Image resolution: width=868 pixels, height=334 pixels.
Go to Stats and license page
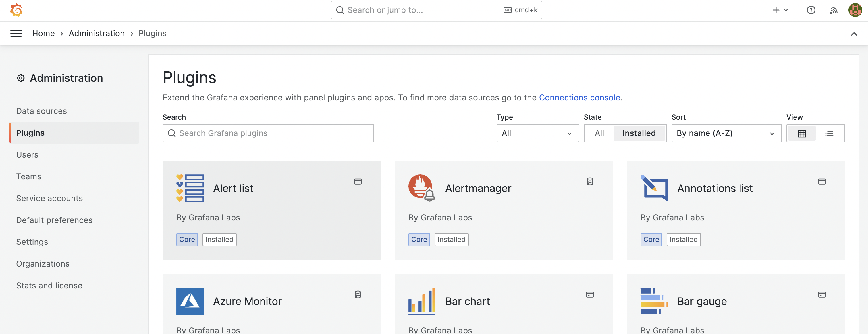click(49, 285)
